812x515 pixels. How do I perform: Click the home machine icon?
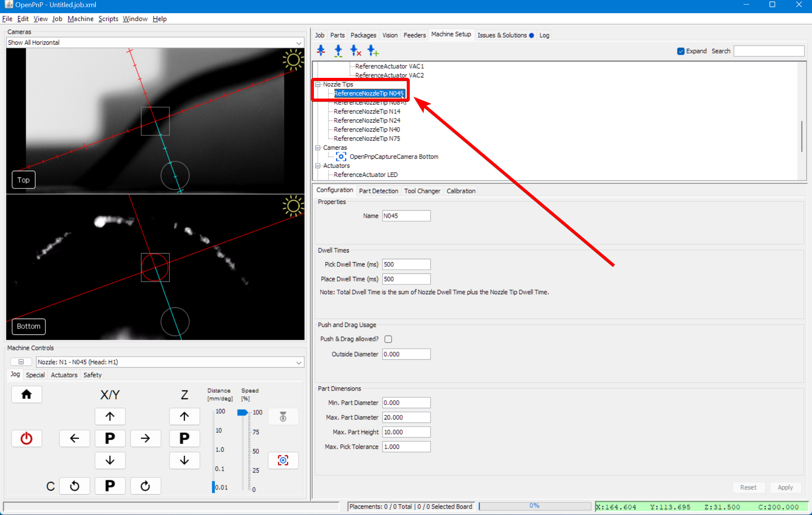click(x=26, y=394)
